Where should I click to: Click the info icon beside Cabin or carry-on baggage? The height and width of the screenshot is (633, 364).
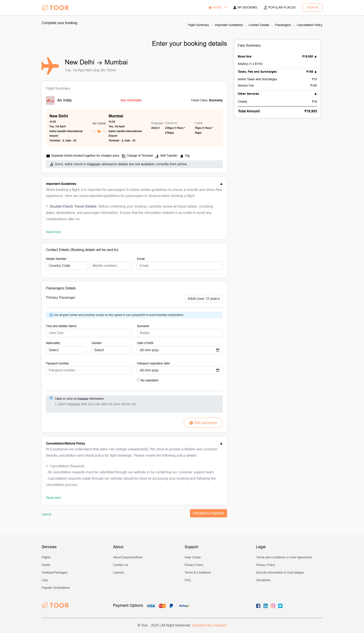[x=51, y=398]
